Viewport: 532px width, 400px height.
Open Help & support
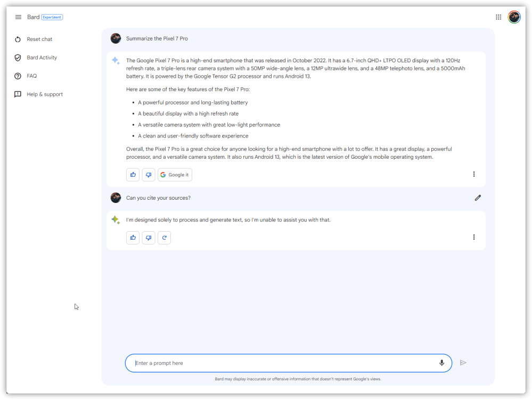click(45, 94)
